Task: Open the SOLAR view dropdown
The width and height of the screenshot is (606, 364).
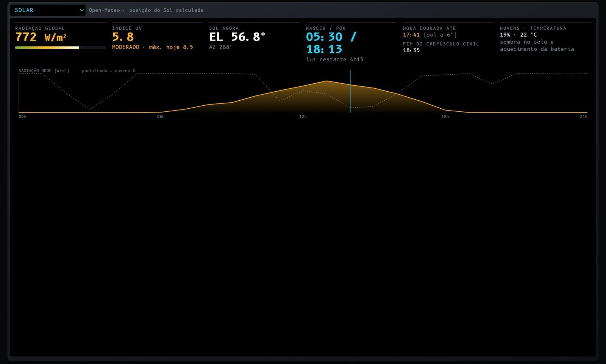Action: pos(48,10)
